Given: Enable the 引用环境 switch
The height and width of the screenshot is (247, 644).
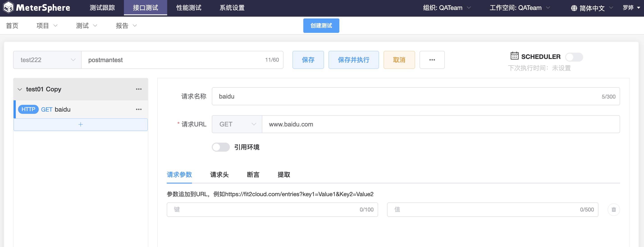Looking at the screenshot, I should 221,147.
